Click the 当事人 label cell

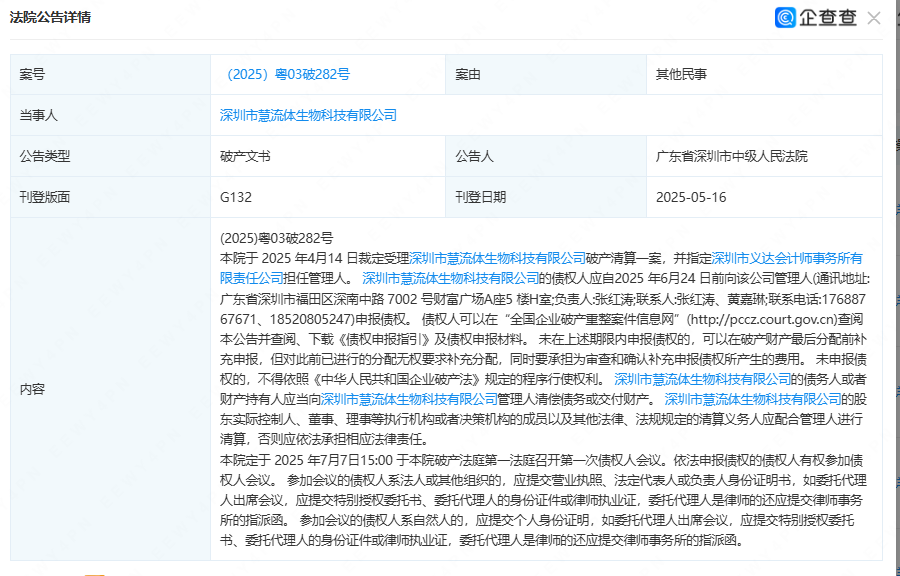coord(110,115)
